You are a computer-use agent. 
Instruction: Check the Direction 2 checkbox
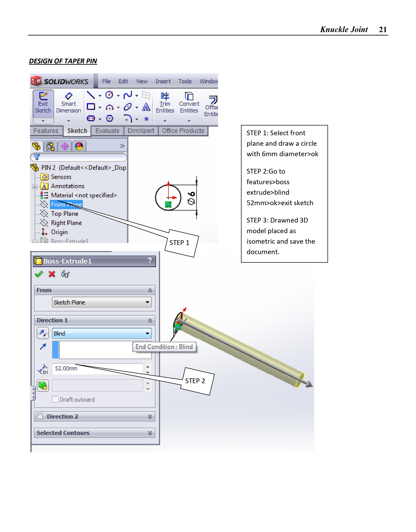click(x=40, y=416)
